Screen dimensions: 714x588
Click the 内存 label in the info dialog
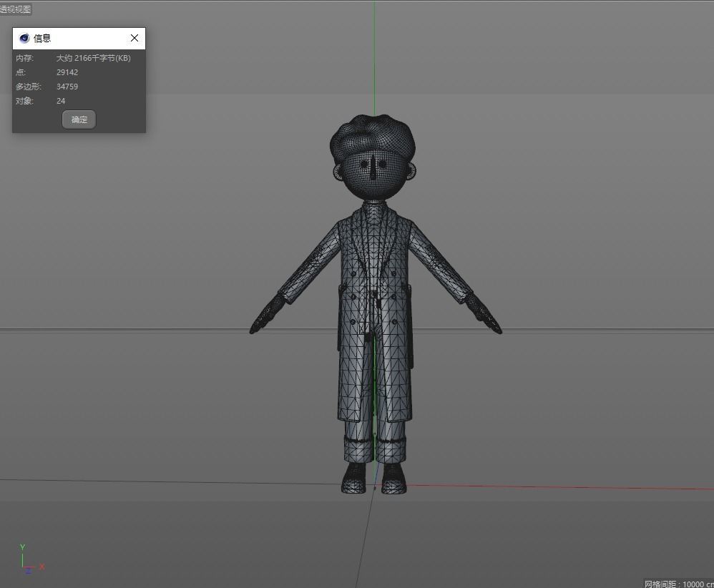point(24,58)
